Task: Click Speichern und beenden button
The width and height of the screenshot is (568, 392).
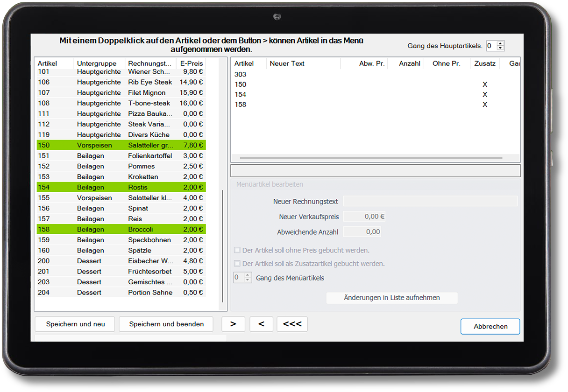Action: pos(166,324)
